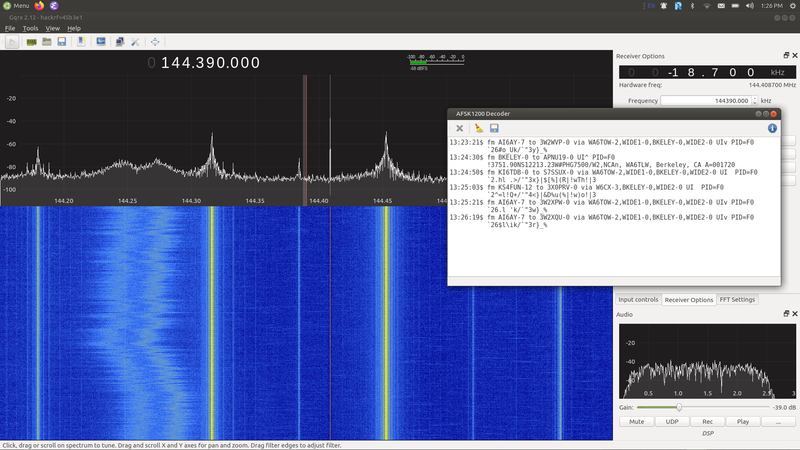Open the mail tray icon
The image size is (800, 450).
click(x=721, y=6)
